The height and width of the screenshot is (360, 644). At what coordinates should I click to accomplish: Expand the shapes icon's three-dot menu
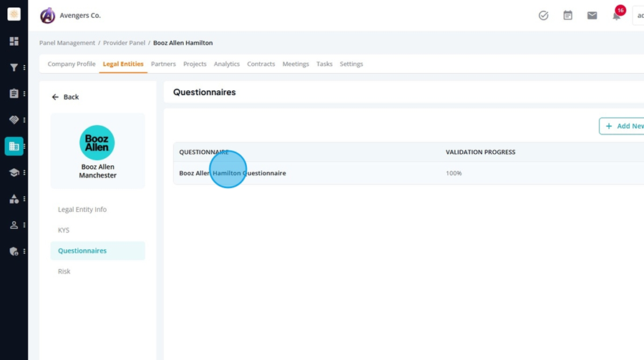(x=24, y=199)
